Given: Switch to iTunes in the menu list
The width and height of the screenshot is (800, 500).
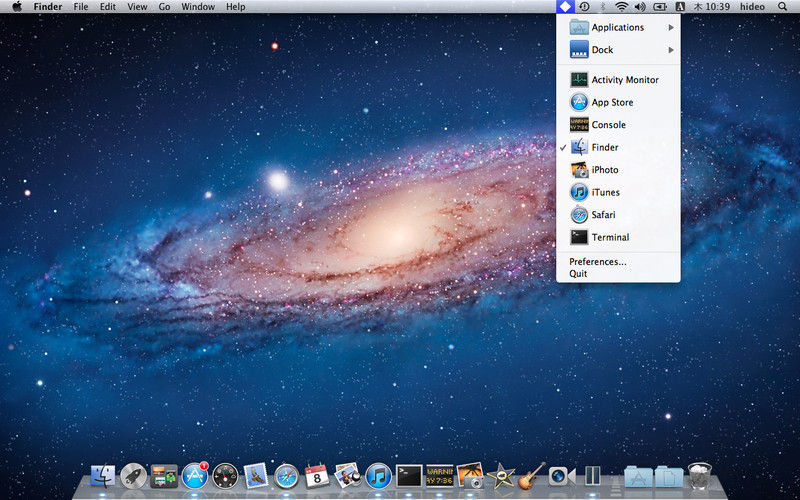Looking at the screenshot, I should click(x=605, y=192).
